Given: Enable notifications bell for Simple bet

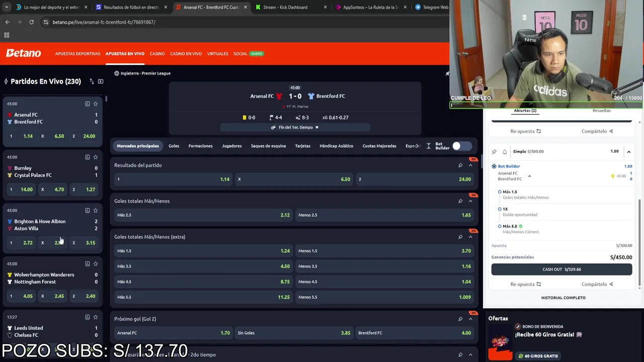Looking at the screenshot, I should (x=505, y=151).
